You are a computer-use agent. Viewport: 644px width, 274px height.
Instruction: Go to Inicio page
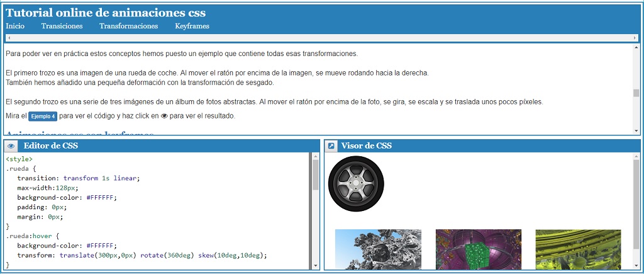coord(15,26)
